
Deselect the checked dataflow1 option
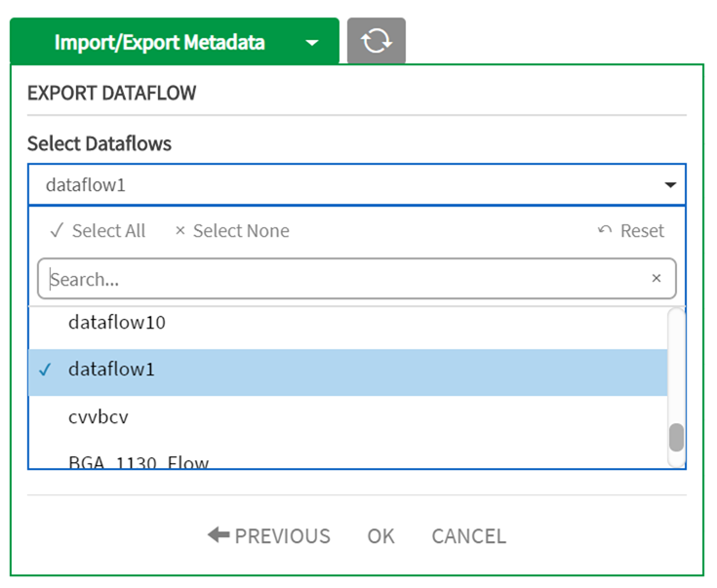tap(112, 371)
